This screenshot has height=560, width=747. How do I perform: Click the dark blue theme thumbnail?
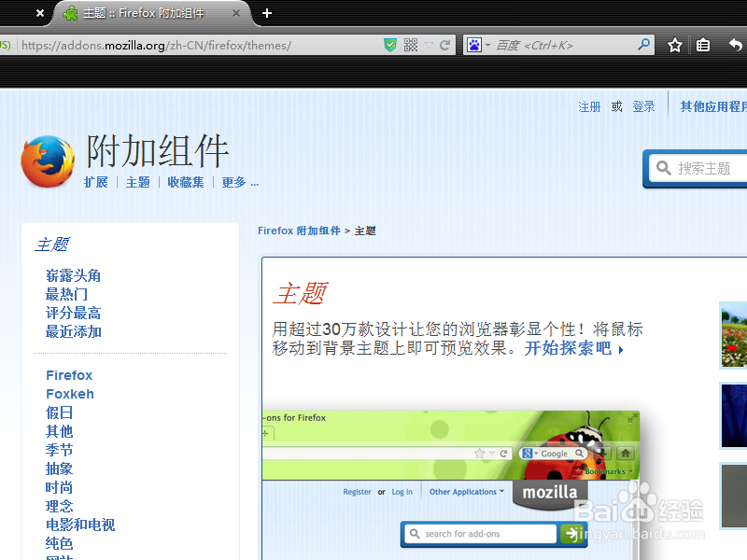tap(733, 415)
